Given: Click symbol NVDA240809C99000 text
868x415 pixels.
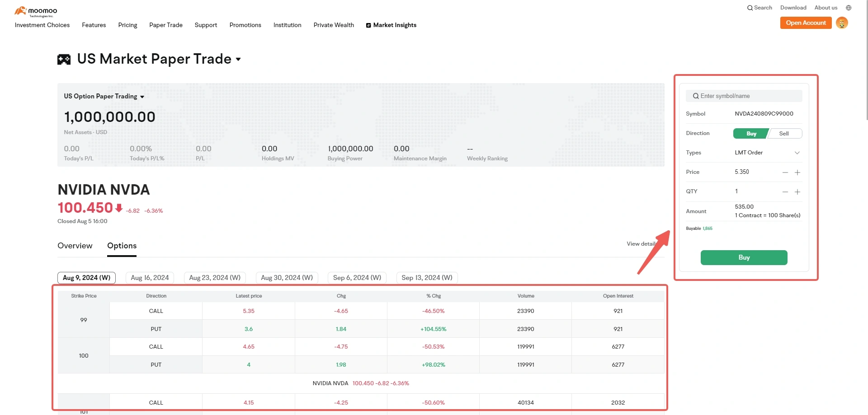Looking at the screenshot, I should pyautogui.click(x=764, y=114).
